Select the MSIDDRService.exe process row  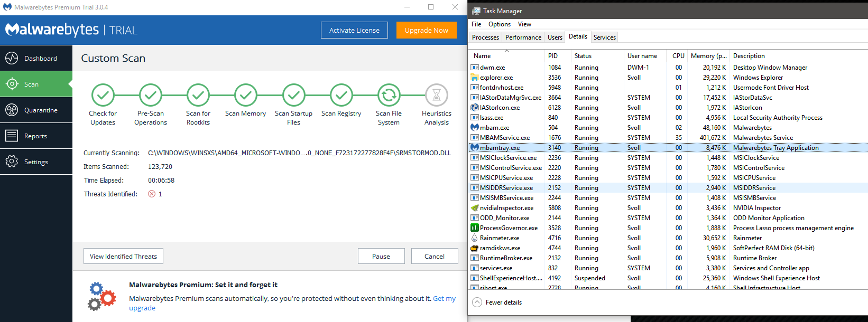669,188
